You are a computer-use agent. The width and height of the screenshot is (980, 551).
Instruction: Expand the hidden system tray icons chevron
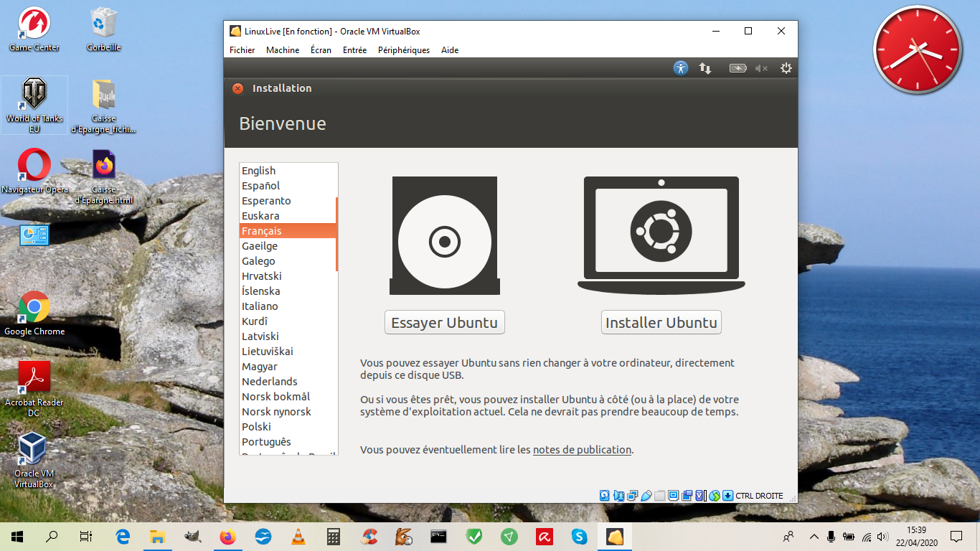[814, 536]
